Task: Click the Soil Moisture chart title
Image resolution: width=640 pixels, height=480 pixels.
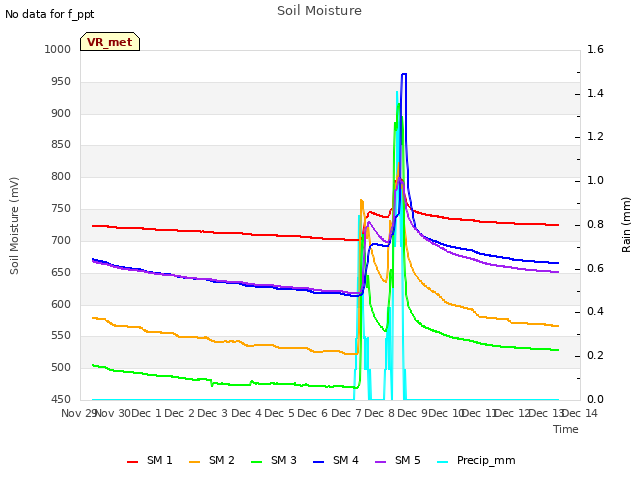Action: tap(319, 11)
